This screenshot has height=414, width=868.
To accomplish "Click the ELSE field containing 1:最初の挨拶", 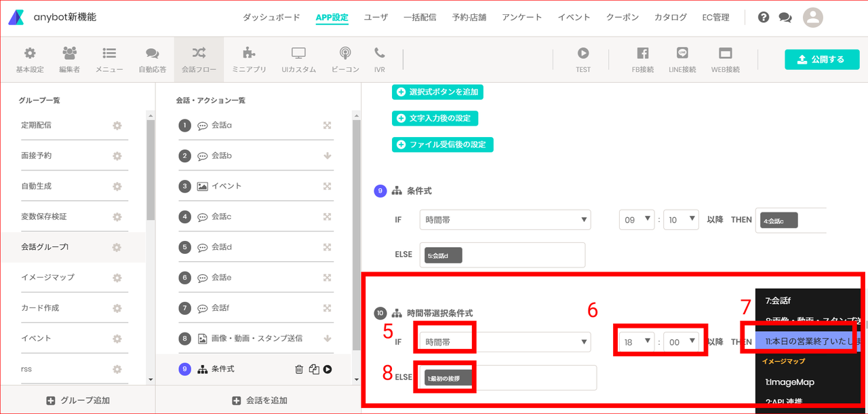I will pos(508,377).
